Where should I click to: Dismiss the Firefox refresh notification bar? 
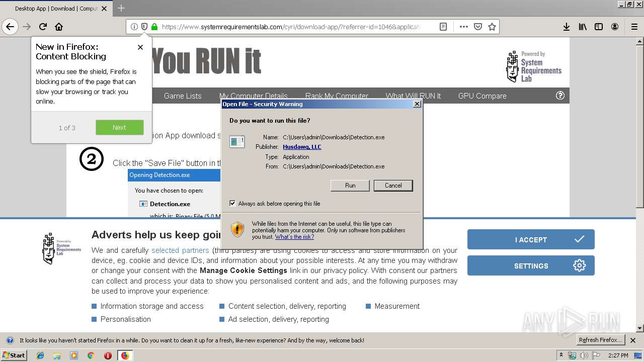point(633,340)
